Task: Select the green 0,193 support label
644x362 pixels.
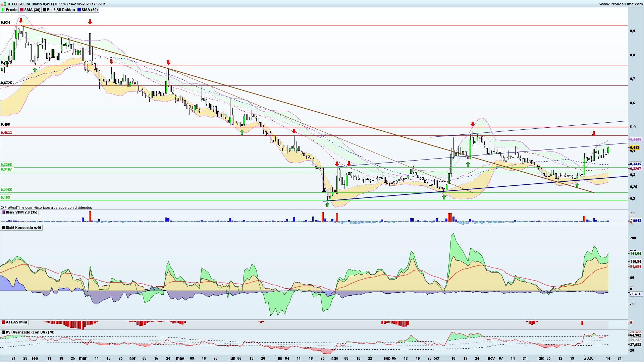Action: [5, 197]
